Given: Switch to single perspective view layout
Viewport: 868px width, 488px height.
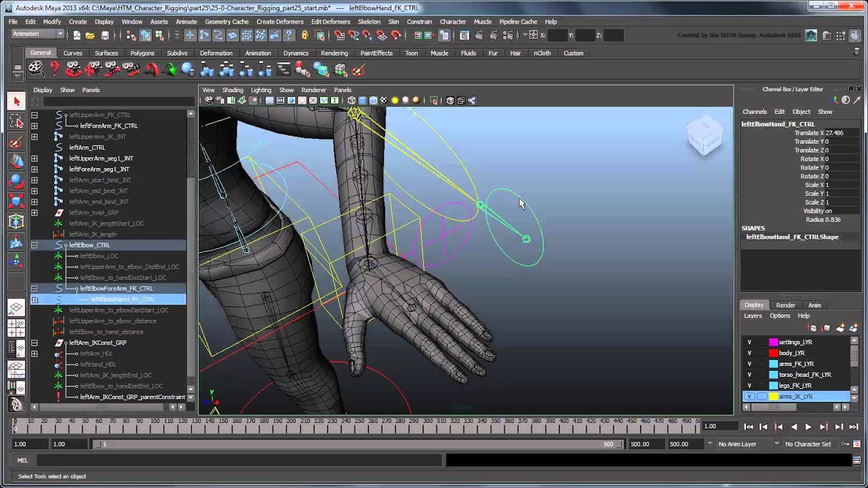Looking at the screenshot, I should click(16, 308).
